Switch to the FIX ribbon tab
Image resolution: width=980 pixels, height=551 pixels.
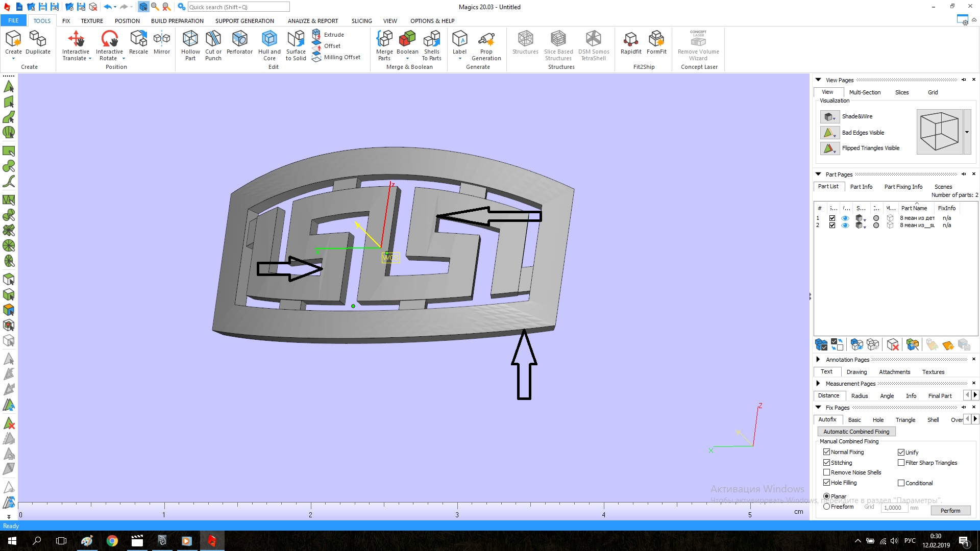[x=66, y=21]
